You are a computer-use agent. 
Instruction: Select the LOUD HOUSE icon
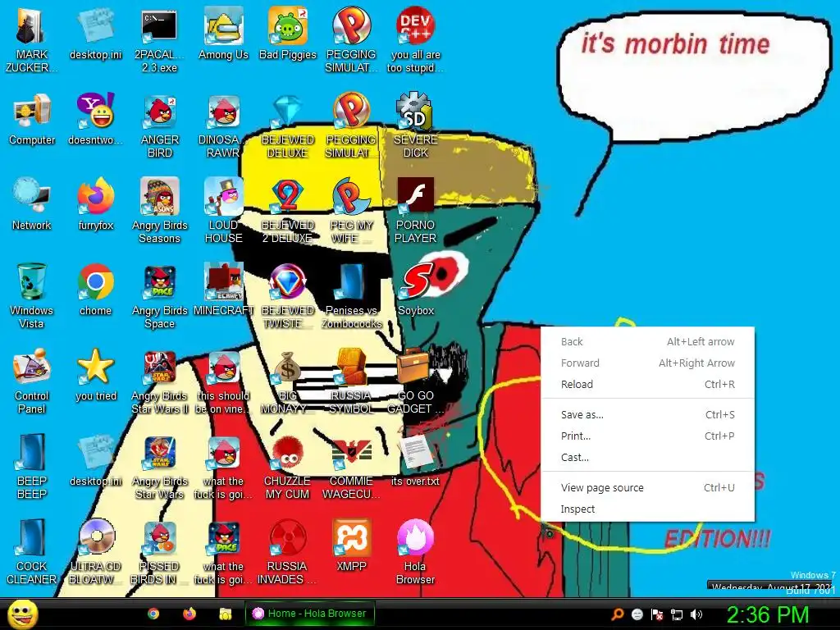pyautogui.click(x=223, y=211)
